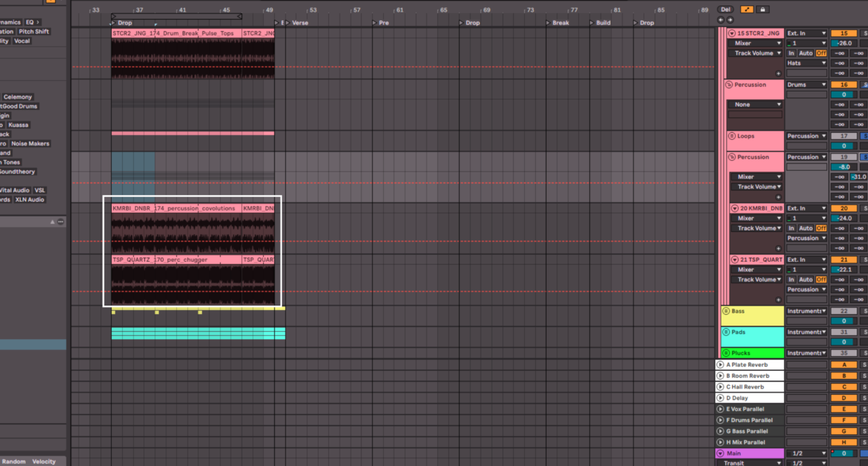The width and height of the screenshot is (868, 466).
Task: Click track 21 volume field showing -22.1
Action: (844, 269)
